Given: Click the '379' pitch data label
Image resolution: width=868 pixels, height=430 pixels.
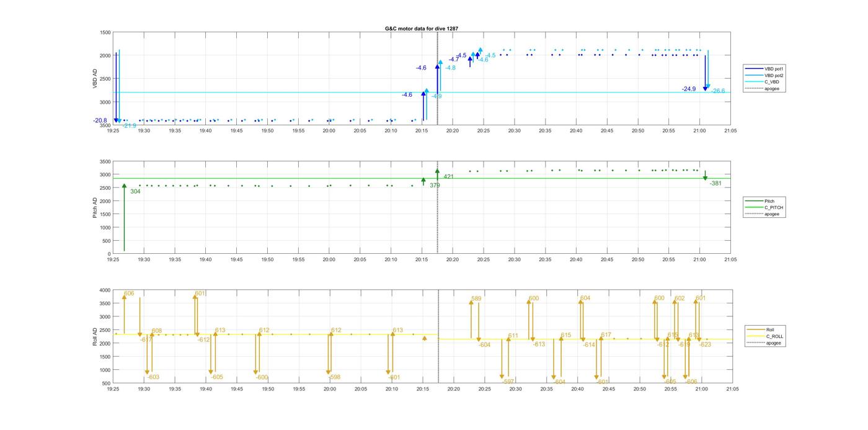Looking at the screenshot, I should click(435, 186).
